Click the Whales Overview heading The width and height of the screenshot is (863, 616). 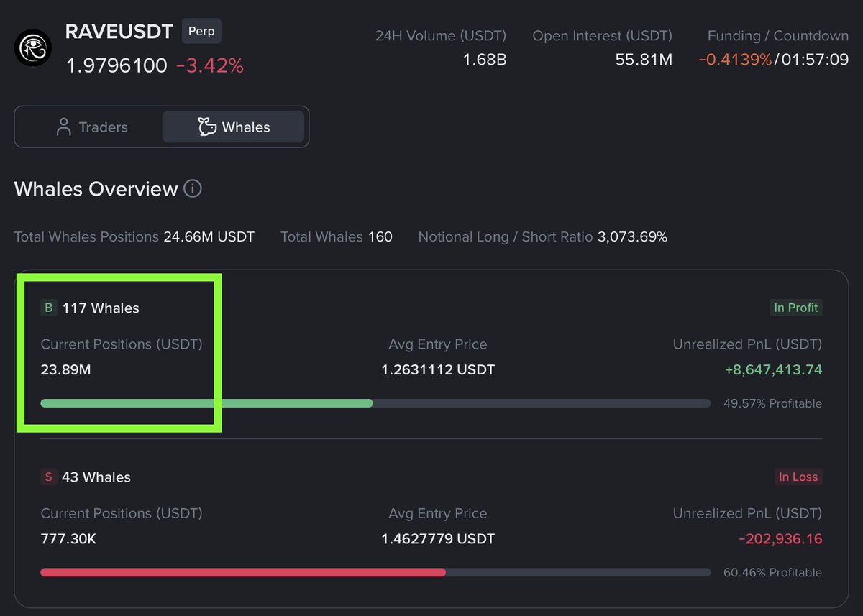click(x=96, y=189)
